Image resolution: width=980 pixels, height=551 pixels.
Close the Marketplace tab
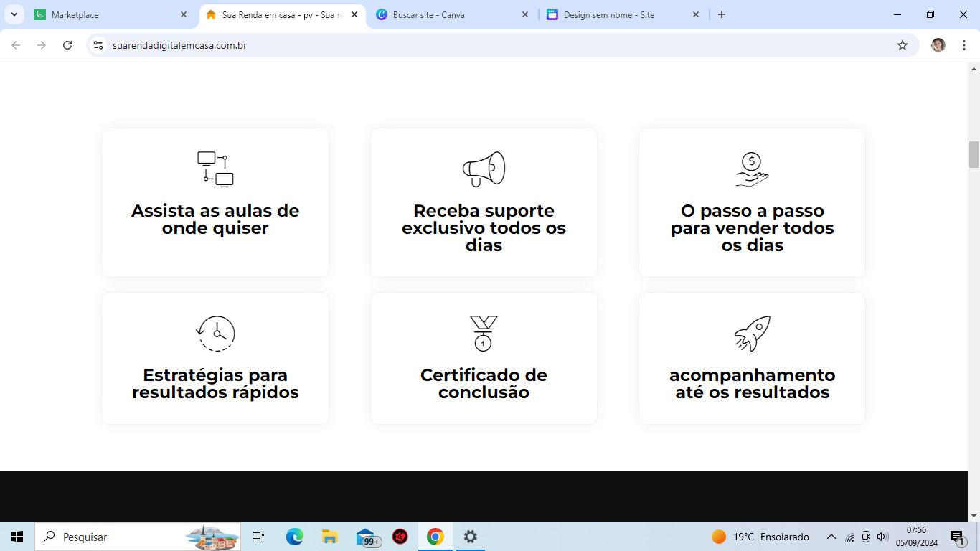click(184, 14)
